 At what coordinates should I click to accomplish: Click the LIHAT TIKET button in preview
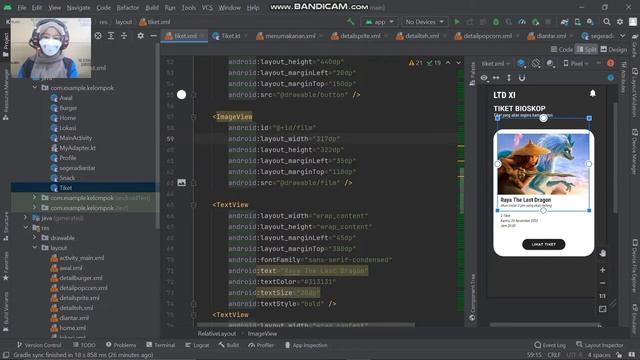pyautogui.click(x=543, y=244)
